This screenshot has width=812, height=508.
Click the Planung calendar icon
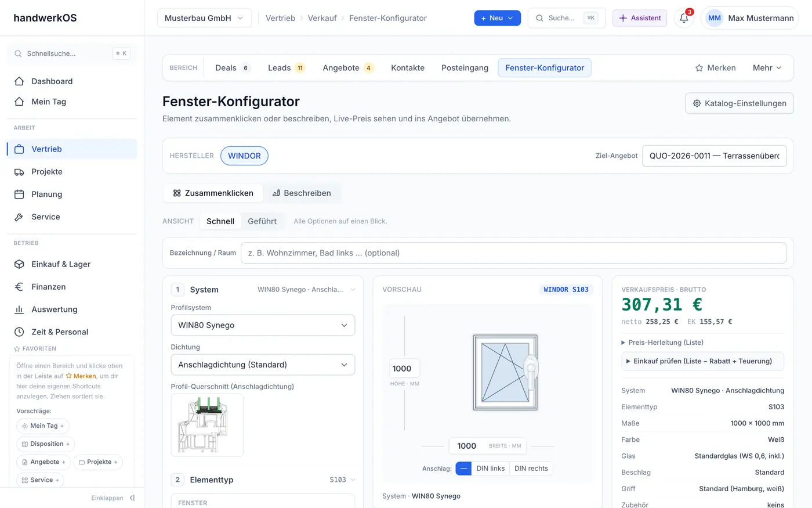point(19,194)
